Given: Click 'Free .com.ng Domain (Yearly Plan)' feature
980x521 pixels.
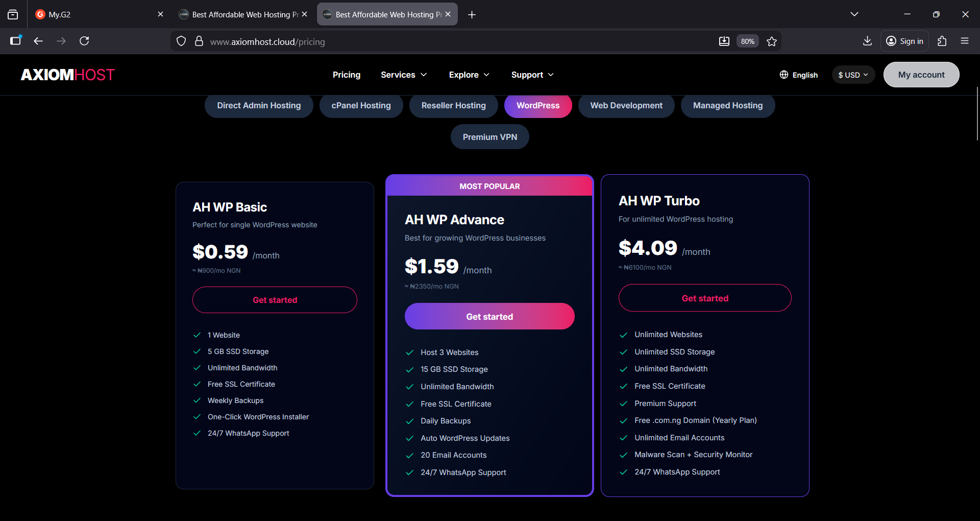Looking at the screenshot, I should (x=696, y=420).
